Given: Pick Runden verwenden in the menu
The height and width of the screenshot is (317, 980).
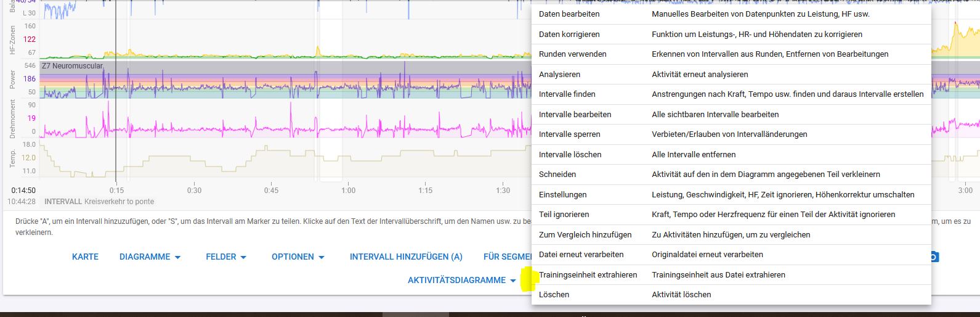Looking at the screenshot, I should point(731,54).
